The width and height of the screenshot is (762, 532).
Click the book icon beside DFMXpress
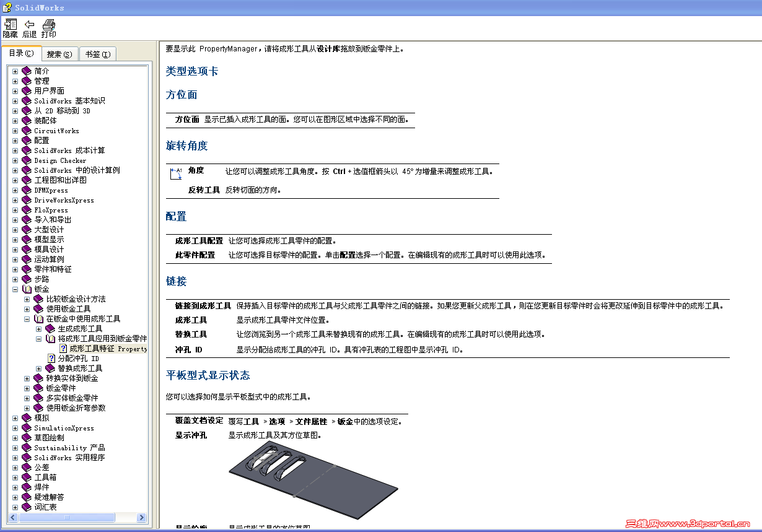[x=27, y=190]
